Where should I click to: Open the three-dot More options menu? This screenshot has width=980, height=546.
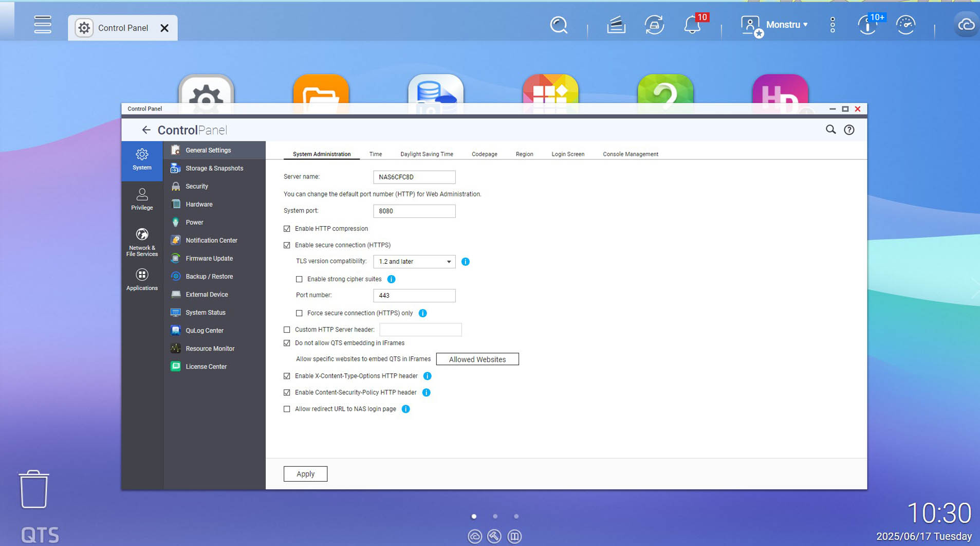[833, 25]
